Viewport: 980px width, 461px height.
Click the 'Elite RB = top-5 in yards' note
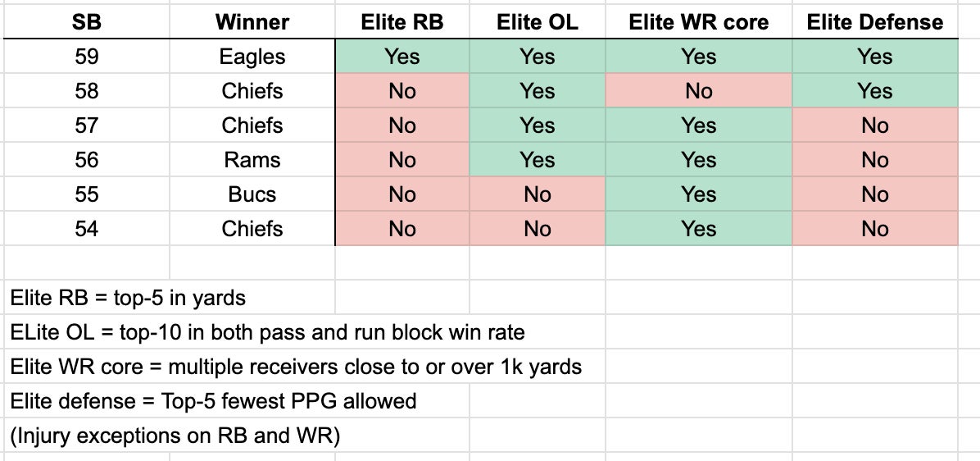tap(128, 297)
